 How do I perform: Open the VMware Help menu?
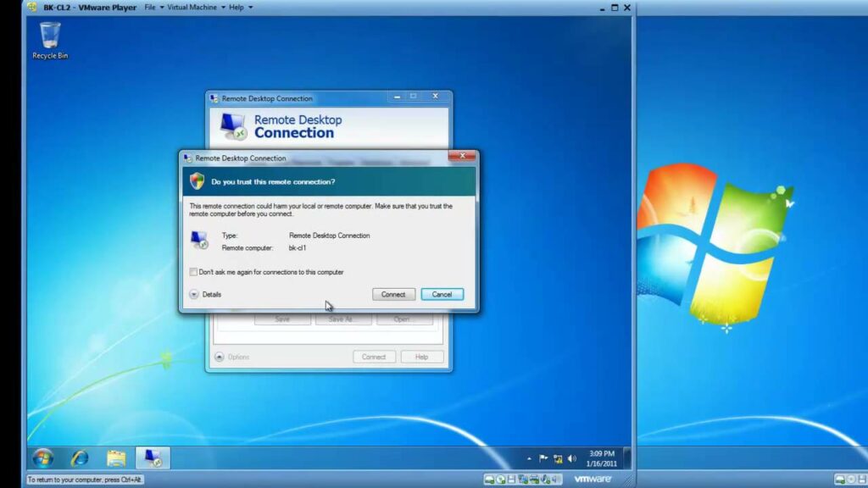(240, 8)
